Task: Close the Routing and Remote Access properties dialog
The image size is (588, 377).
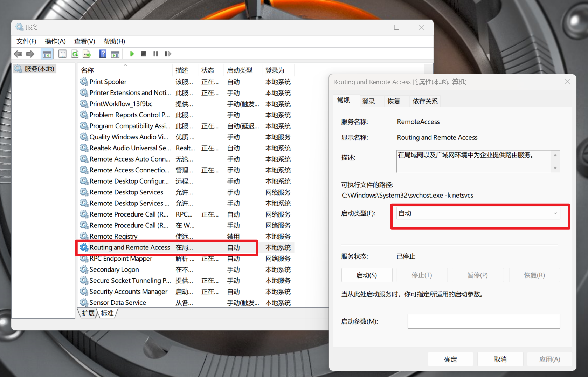Action: 567,82
